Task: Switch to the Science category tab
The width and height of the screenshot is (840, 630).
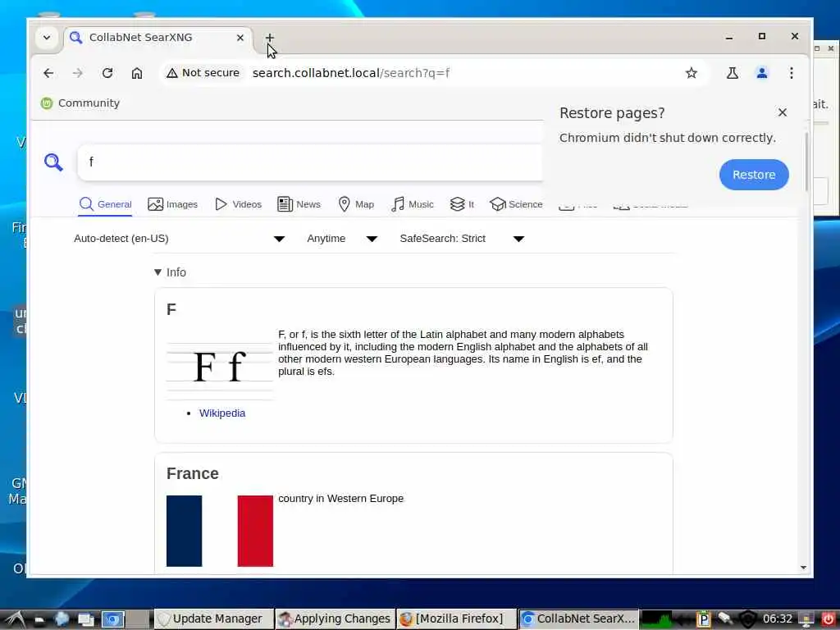Action: tap(516, 204)
